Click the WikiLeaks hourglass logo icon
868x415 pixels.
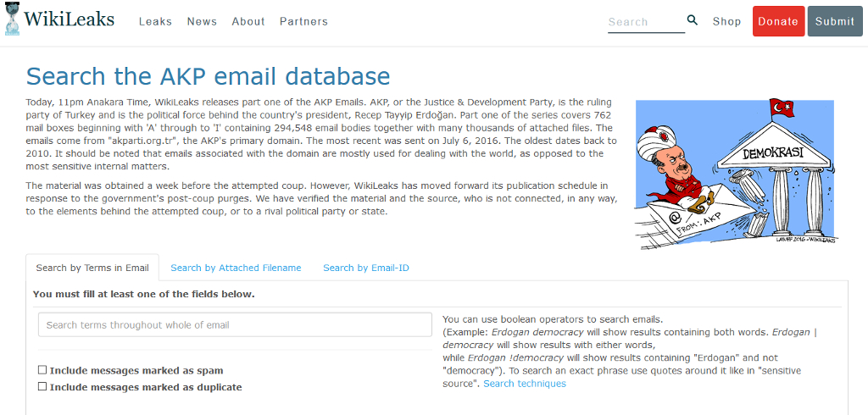pyautogui.click(x=12, y=19)
